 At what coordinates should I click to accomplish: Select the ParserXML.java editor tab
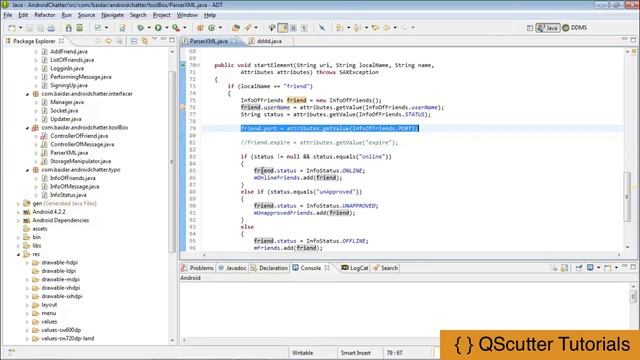click(x=209, y=41)
